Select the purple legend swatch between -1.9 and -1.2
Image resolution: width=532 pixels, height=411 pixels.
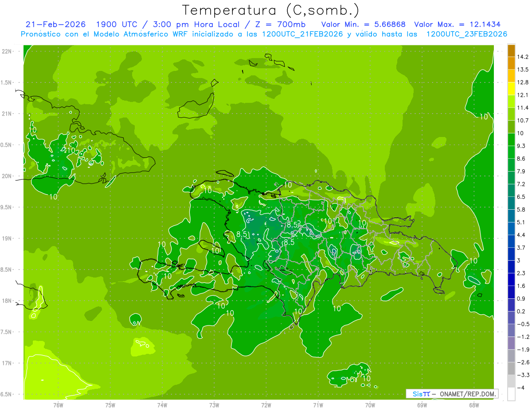pyautogui.click(x=511, y=343)
